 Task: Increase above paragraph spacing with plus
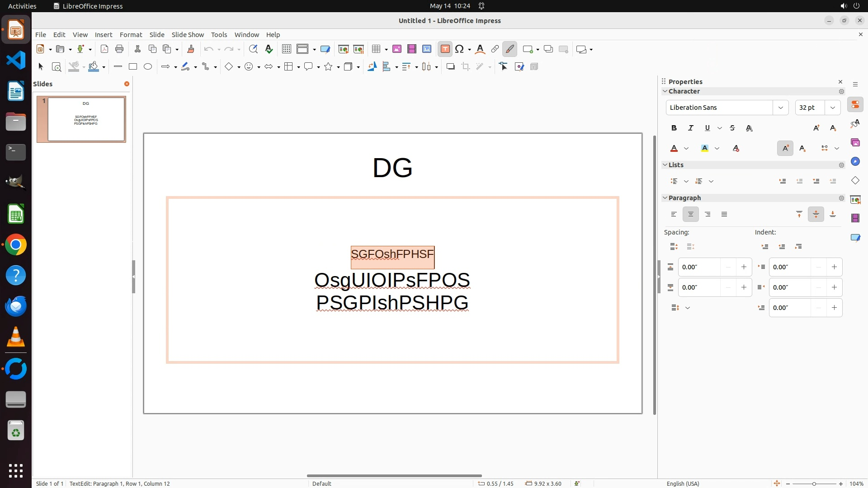click(x=744, y=267)
